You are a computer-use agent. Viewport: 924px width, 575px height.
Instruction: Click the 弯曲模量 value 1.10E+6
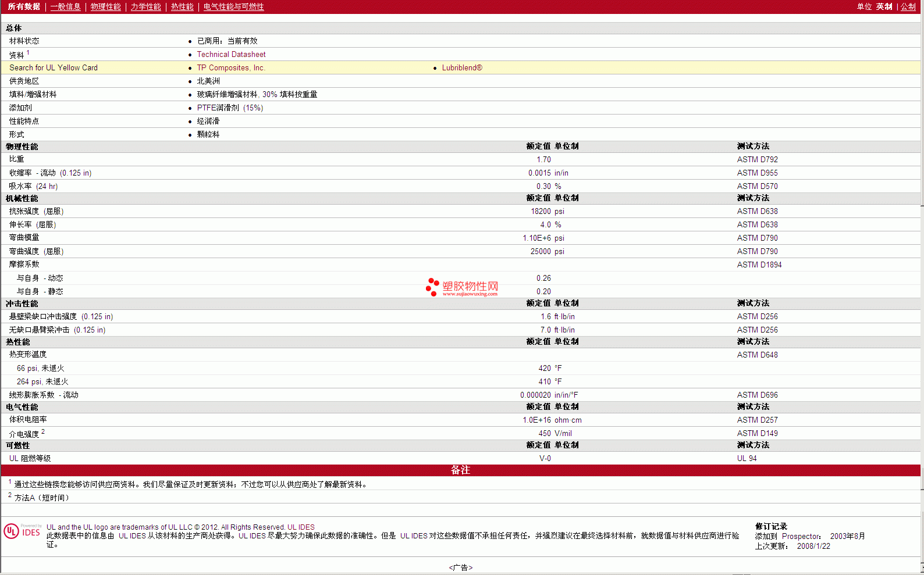(536, 238)
